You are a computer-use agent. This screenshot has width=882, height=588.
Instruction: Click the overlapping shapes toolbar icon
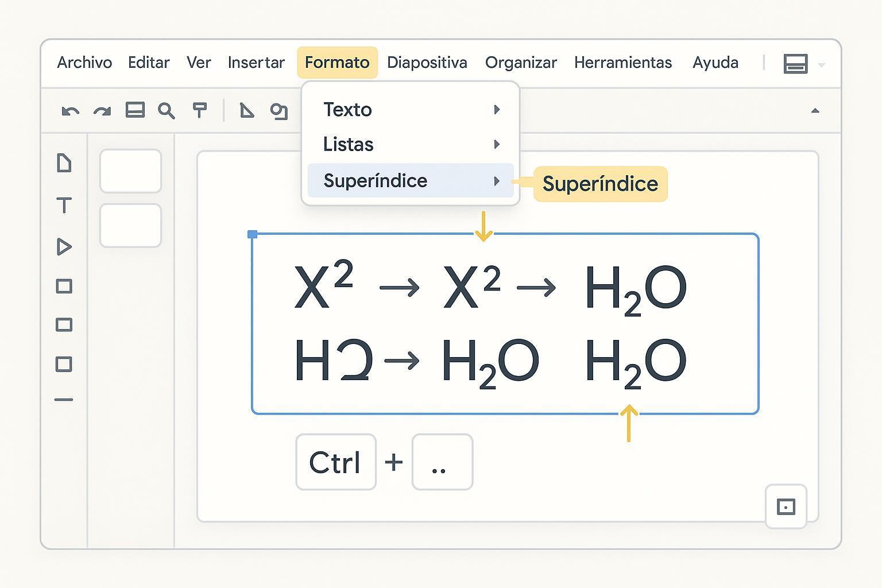[279, 111]
